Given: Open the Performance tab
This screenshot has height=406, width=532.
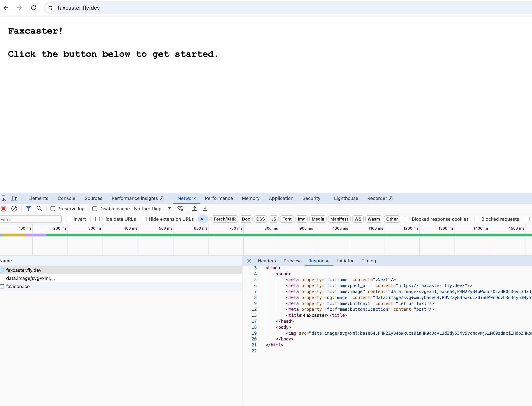Looking at the screenshot, I should point(219,198).
